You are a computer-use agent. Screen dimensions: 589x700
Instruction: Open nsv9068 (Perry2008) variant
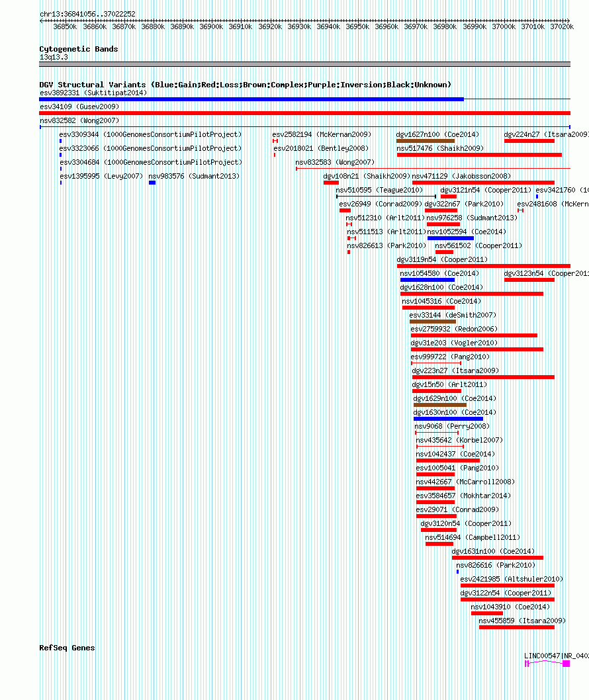452,426
